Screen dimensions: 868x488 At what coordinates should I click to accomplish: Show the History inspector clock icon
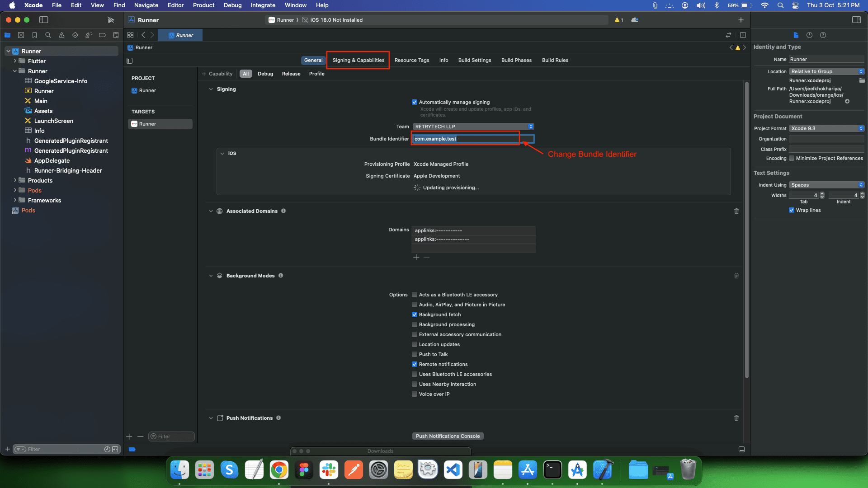point(809,35)
